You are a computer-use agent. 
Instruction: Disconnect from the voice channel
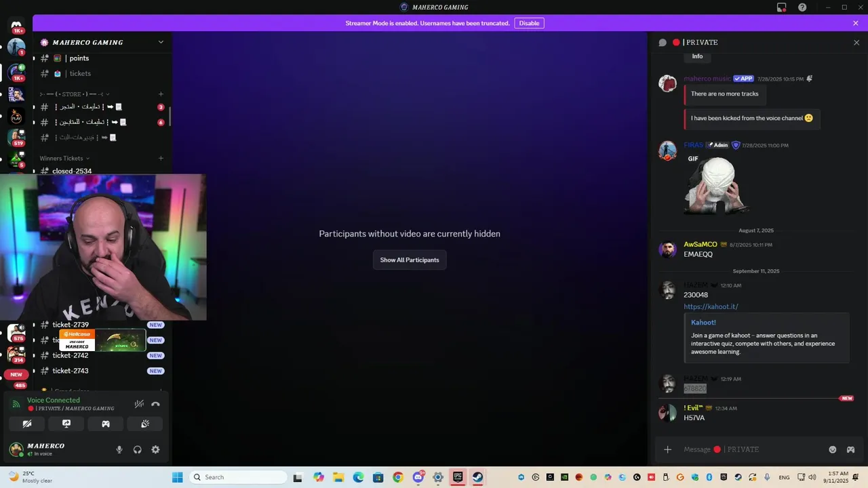coord(155,404)
